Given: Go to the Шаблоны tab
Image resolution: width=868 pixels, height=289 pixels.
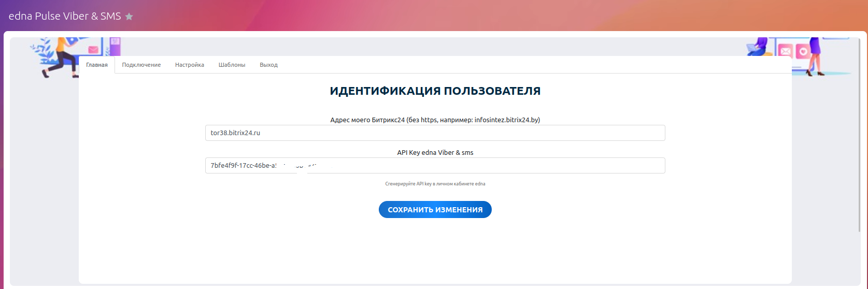Looking at the screenshot, I should click(232, 65).
